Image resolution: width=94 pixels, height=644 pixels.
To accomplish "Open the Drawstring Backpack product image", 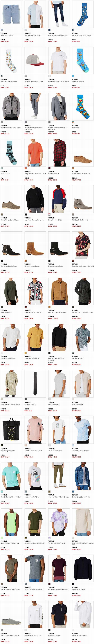I will (x=11, y=430).
